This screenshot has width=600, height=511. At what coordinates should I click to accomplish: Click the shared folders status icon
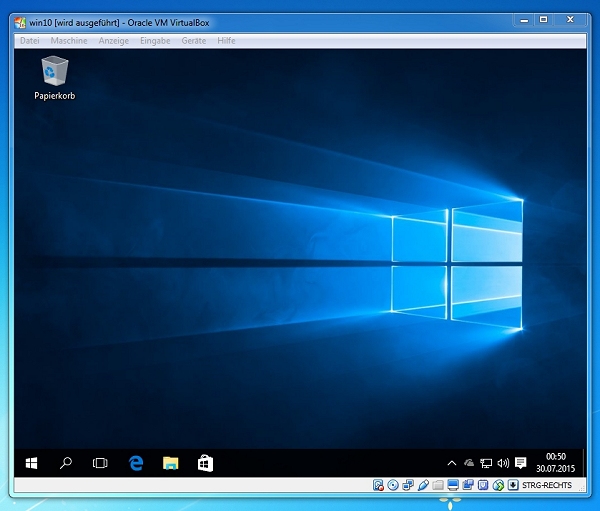(438, 485)
